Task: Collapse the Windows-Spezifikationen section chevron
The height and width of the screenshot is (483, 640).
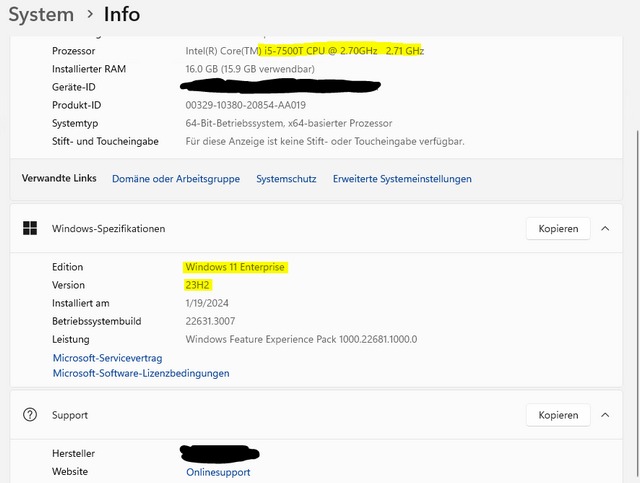Action: pyautogui.click(x=605, y=229)
